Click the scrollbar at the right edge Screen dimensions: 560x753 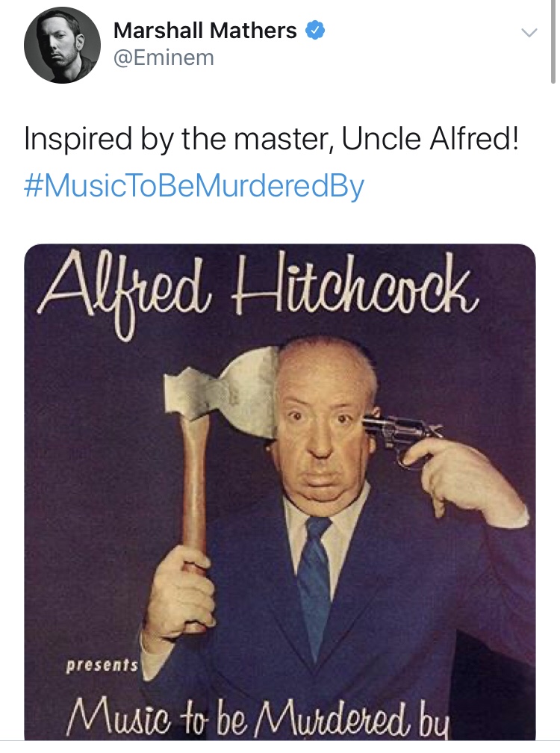coord(553,42)
